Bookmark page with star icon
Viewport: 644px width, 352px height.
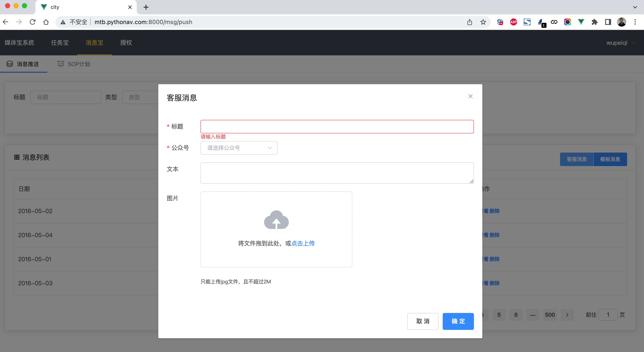[483, 22]
